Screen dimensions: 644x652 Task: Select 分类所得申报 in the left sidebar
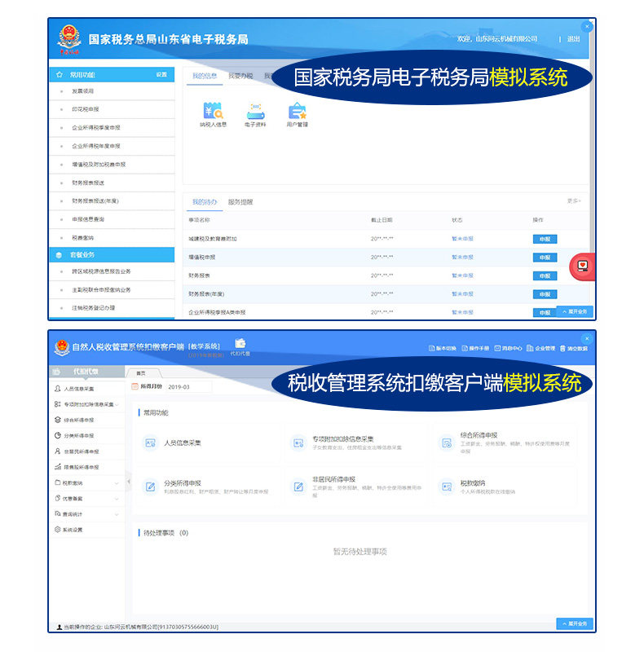(87, 436)
